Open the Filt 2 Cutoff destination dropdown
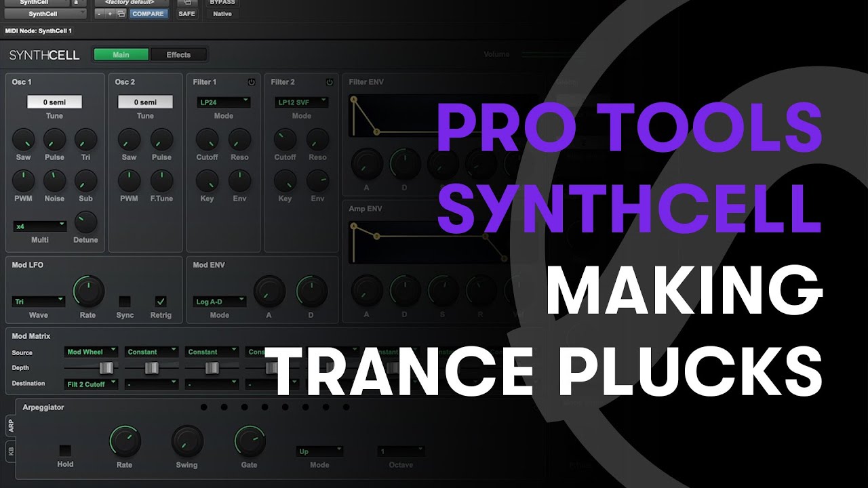The height and width of the screenshot is (488, 868). [x=92, y=384]
